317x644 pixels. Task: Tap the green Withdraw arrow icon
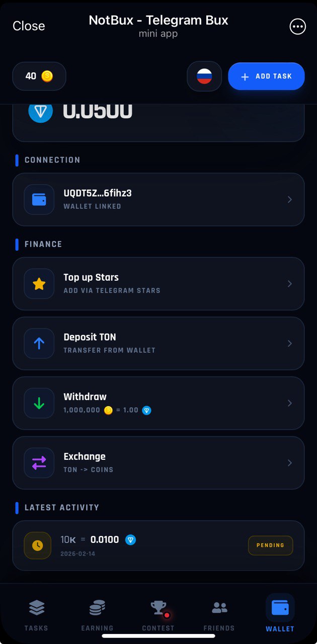pos(39,403)
